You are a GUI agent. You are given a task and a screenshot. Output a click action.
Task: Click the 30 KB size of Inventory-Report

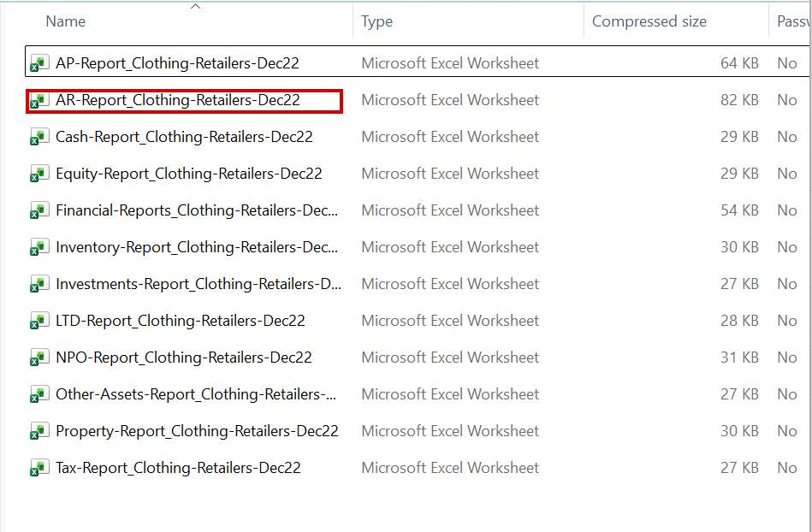(739, 247)
